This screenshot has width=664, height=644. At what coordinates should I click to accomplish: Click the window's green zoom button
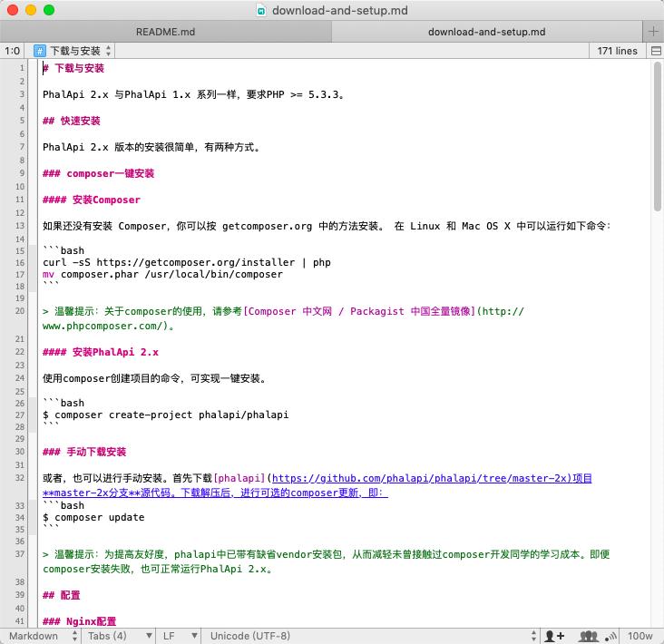[49, 10]
